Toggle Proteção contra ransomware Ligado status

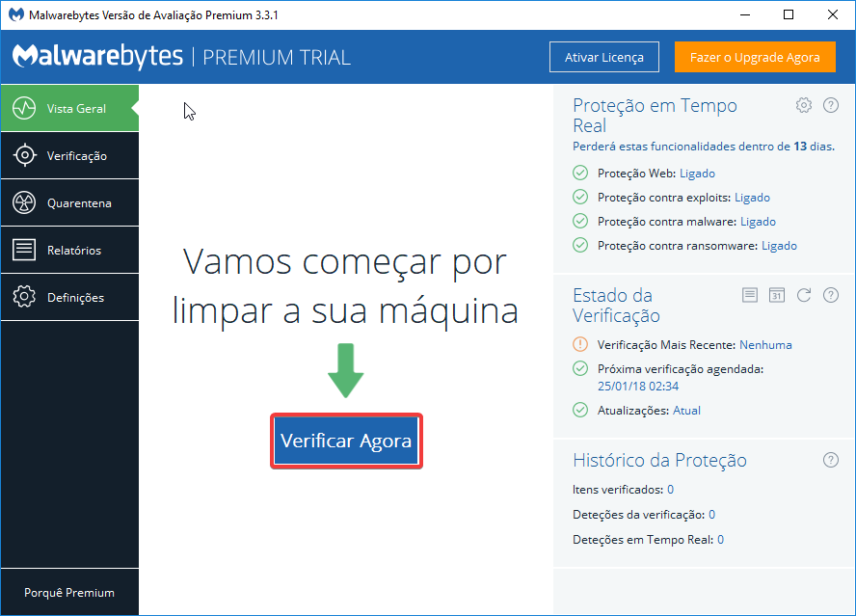[779, 246]
